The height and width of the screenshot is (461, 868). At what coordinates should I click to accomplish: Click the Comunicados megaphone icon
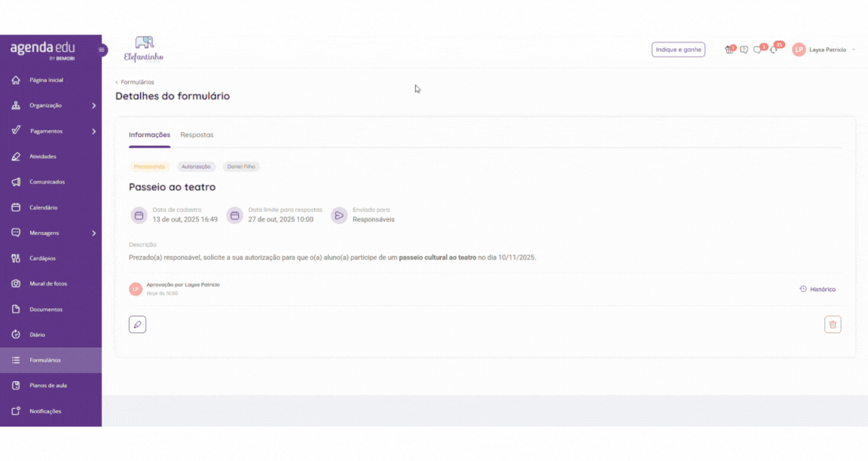tap(16, 182)
